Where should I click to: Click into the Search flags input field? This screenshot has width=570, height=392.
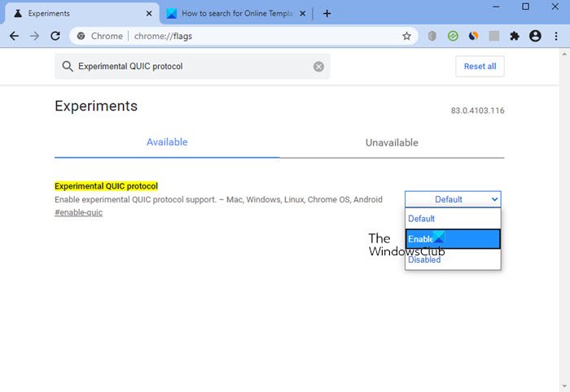[x=193, y=67]
